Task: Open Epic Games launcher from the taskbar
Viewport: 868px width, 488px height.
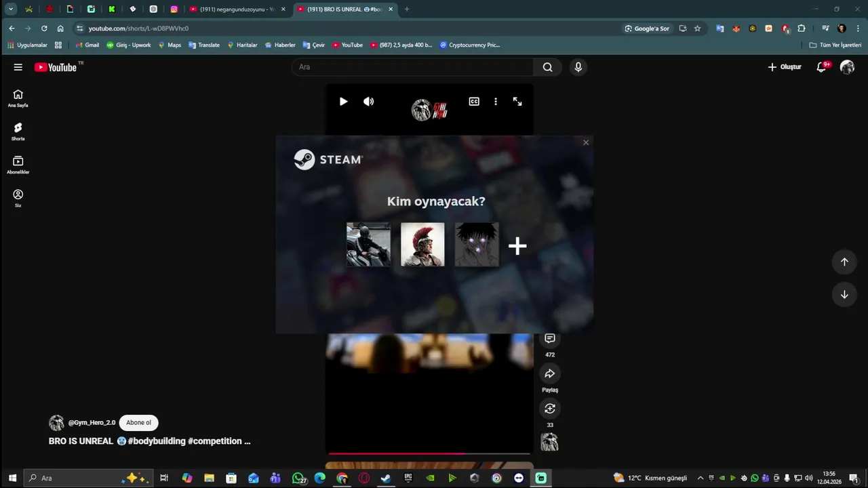Action: (408, 478)
